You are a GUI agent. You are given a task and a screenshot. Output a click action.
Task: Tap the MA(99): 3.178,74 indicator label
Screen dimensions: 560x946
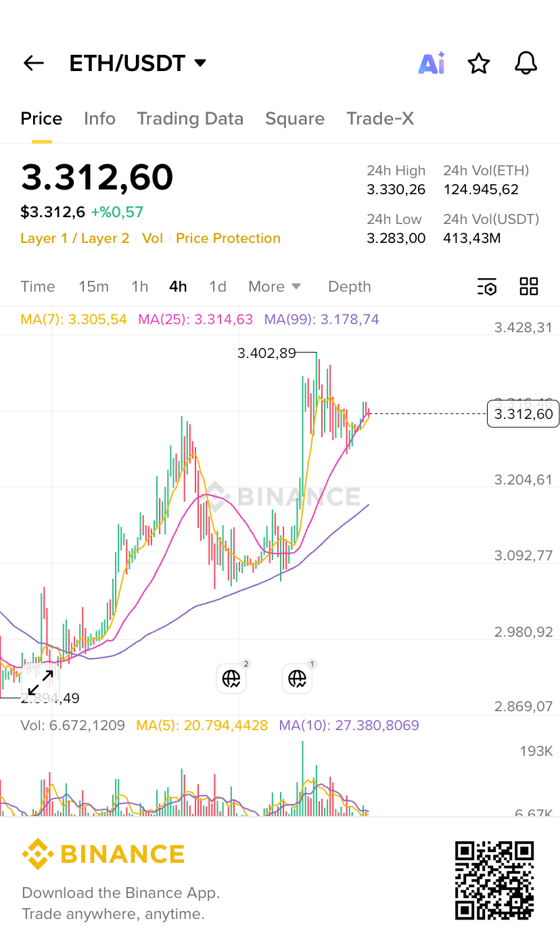tap(321, 319)
